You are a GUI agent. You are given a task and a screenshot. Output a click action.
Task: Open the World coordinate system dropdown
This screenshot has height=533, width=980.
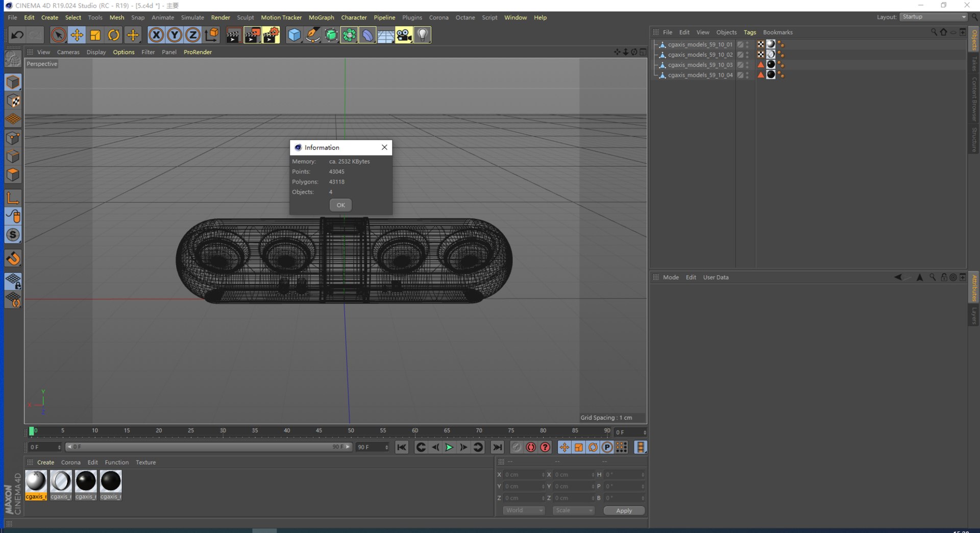click(524, 511)
